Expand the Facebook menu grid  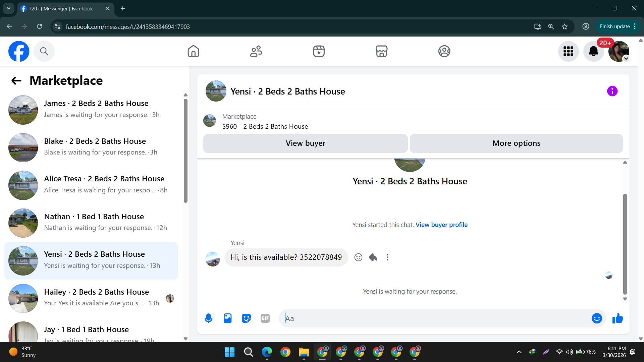[x=568, y=51]
